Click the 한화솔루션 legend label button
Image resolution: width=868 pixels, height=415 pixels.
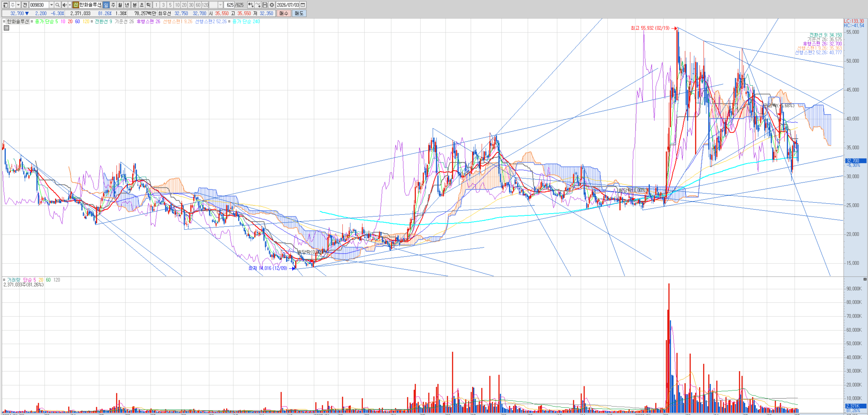pos(18,21)
